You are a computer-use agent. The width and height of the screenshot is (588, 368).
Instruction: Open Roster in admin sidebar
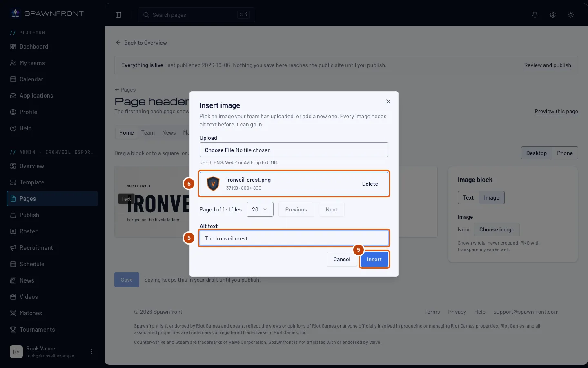[52, 231]
